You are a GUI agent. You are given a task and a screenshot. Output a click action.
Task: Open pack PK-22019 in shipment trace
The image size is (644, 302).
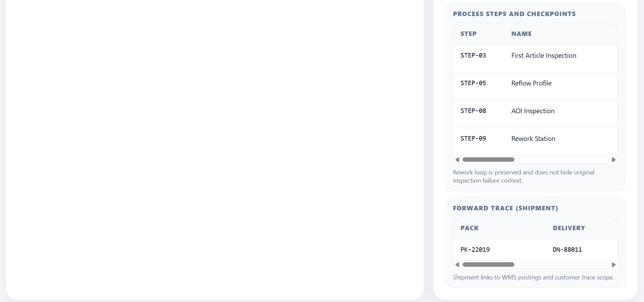point(475,250)
